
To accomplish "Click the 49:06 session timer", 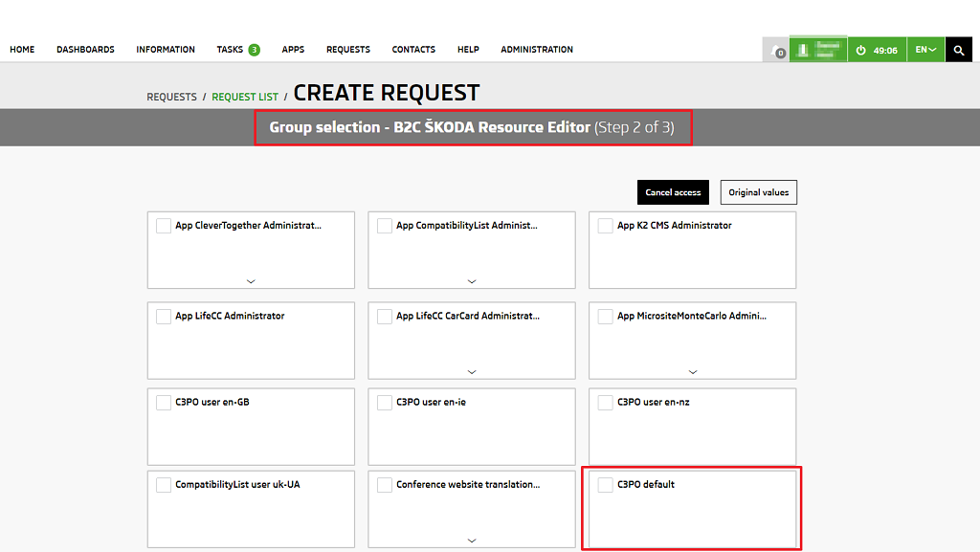I will point(885,51).
